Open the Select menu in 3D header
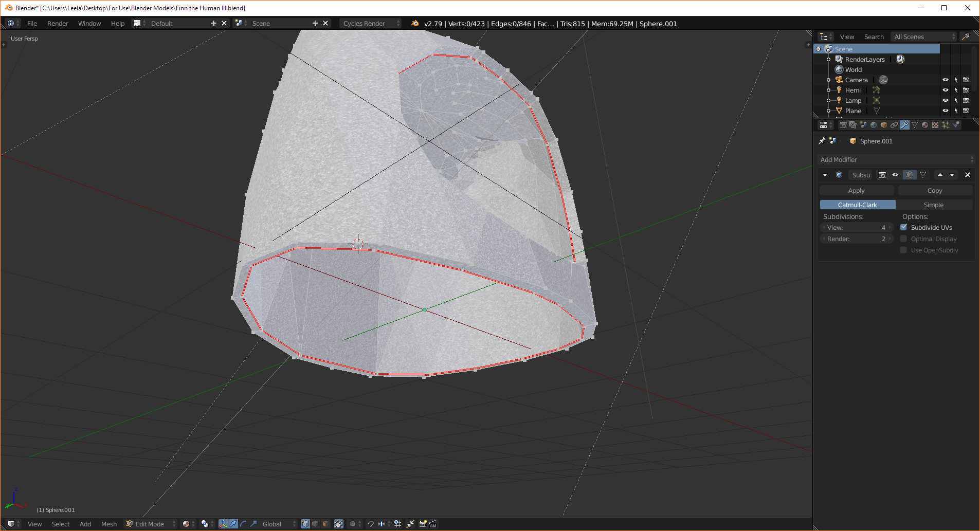 coord(61,524)
